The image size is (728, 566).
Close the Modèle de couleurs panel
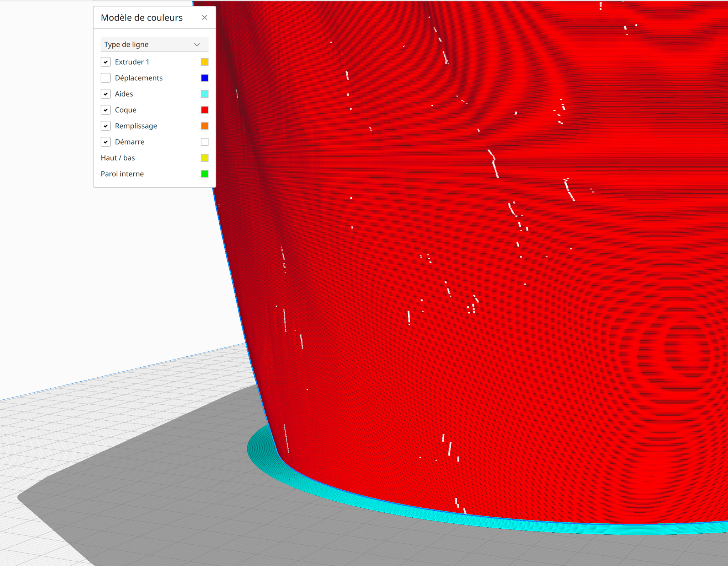tap(204, 17)
